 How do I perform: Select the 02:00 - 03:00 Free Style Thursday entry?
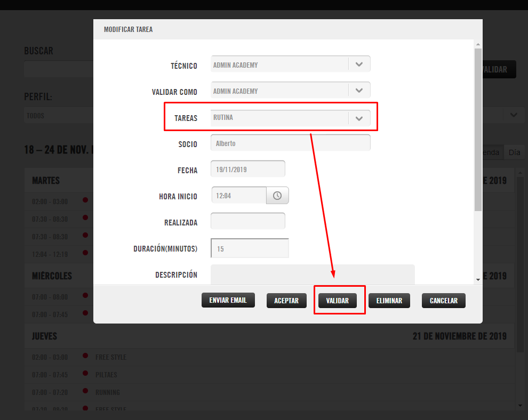point(269,357)
